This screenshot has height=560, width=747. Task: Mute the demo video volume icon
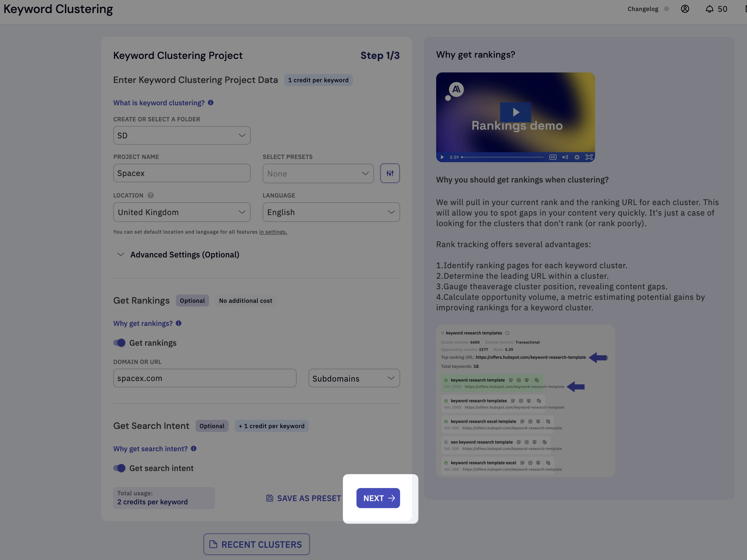(565, 157)
